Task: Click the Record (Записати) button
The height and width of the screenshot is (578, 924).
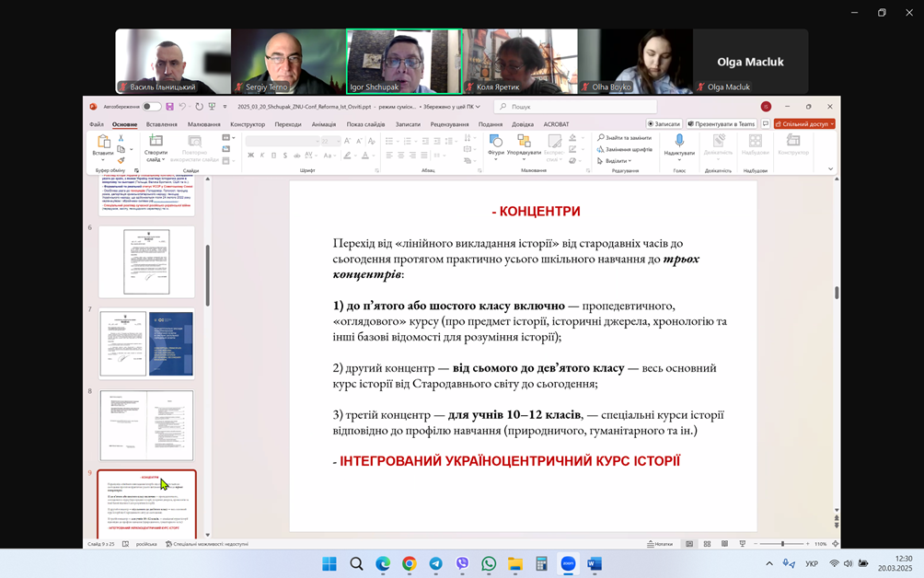Action: [664, 124]
